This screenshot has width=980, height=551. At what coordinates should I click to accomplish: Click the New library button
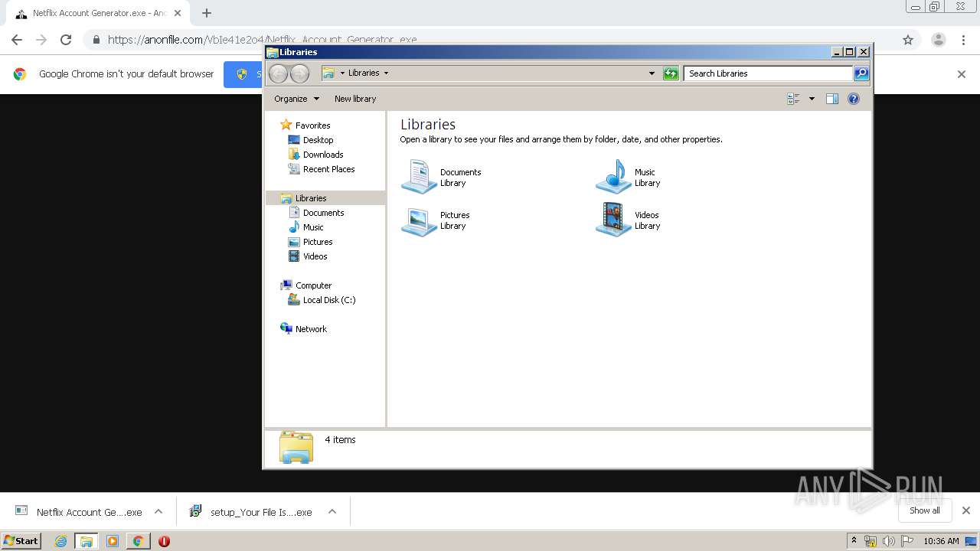click(x=355, y=99)
